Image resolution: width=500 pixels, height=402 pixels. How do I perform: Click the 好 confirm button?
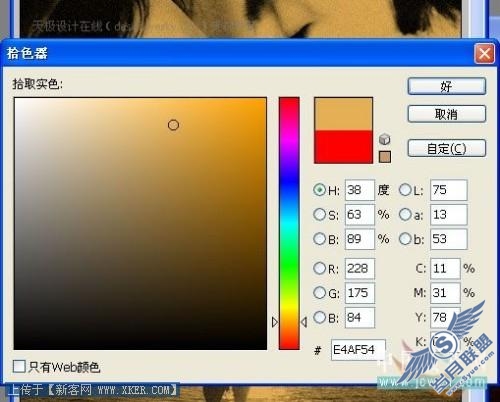coord(447,86)
